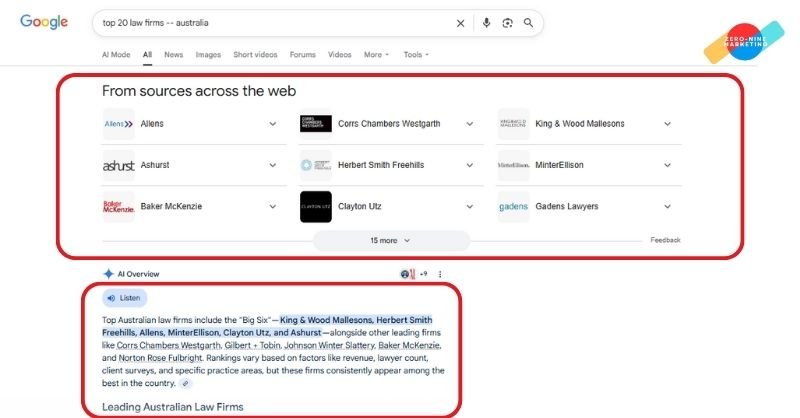
Task: Open AI Overview three-dot options menu
Action: tap(440, 274)
